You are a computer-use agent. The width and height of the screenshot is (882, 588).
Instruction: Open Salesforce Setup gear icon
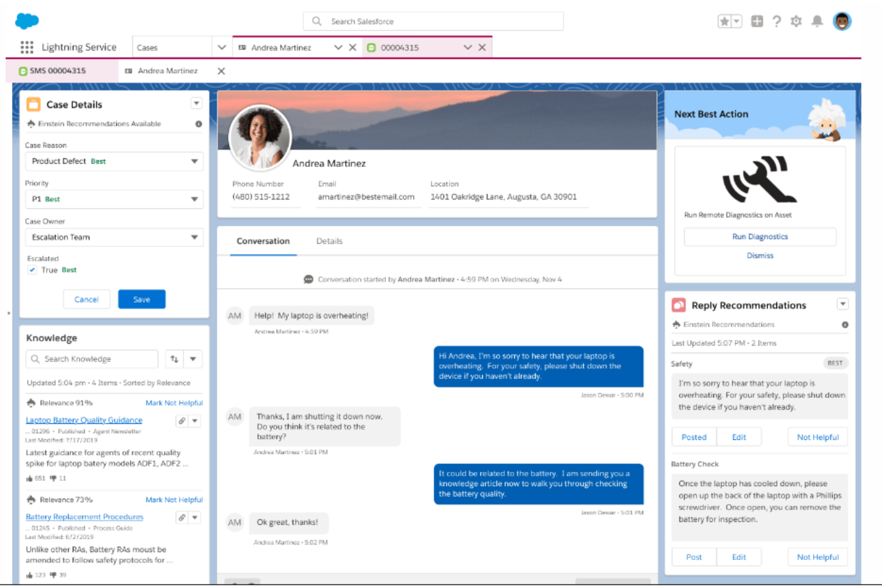796,21
